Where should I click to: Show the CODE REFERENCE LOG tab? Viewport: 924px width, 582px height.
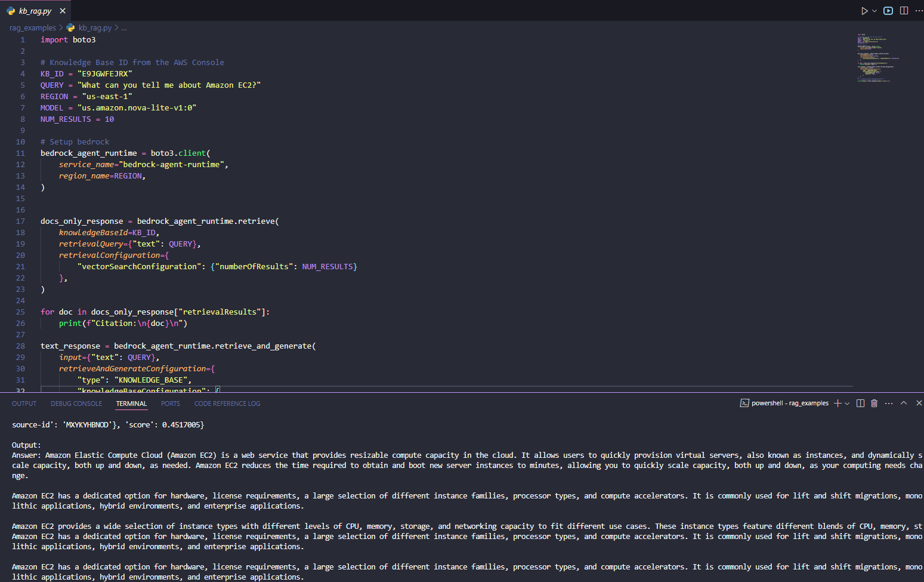[x=227, y=404]
